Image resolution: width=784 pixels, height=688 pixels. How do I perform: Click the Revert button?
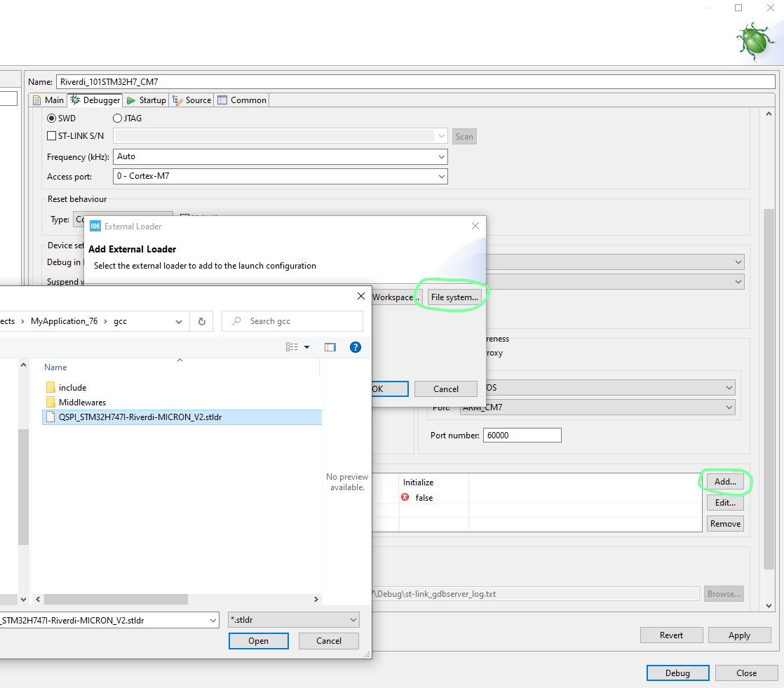point(671,635)
